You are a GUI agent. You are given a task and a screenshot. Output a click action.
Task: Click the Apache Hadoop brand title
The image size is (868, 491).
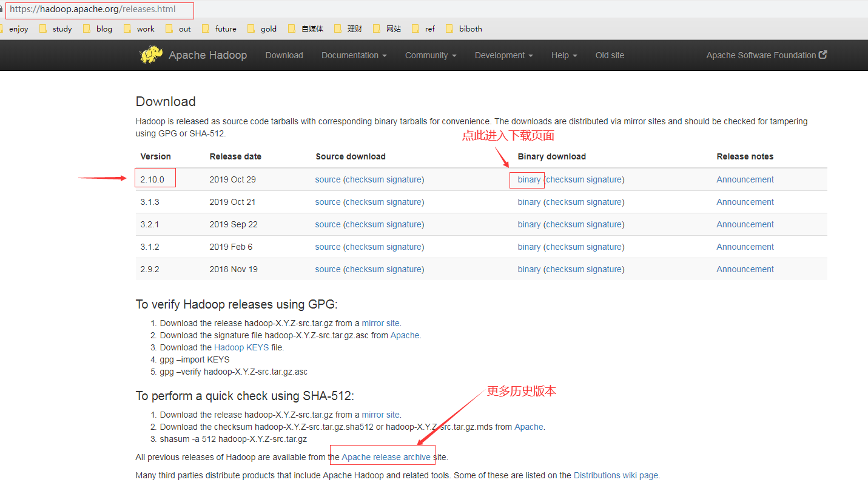coord(207,55)
